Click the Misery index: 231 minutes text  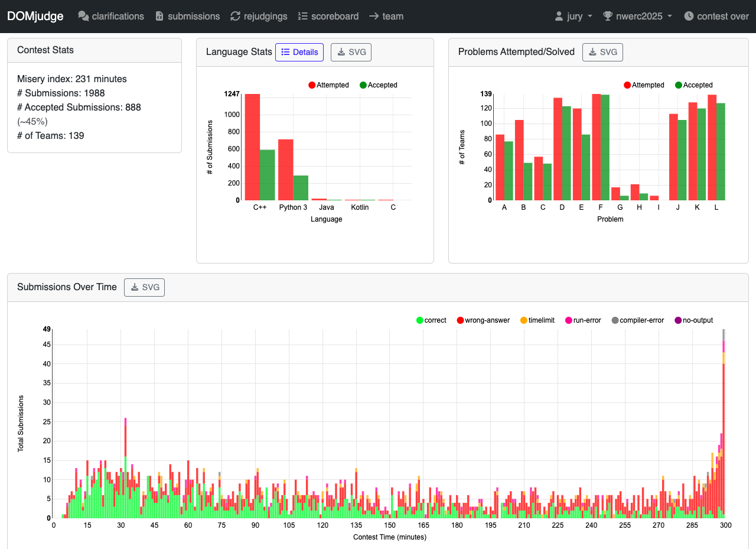(x=72, y=79)
